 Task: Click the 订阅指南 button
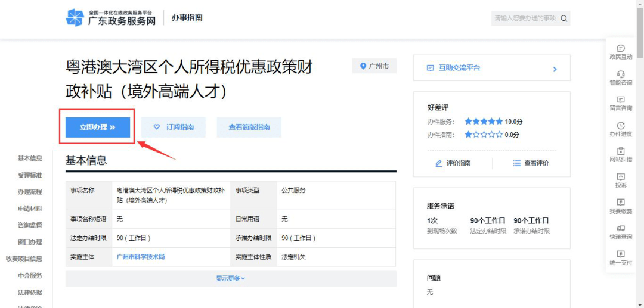pos(174,127)
